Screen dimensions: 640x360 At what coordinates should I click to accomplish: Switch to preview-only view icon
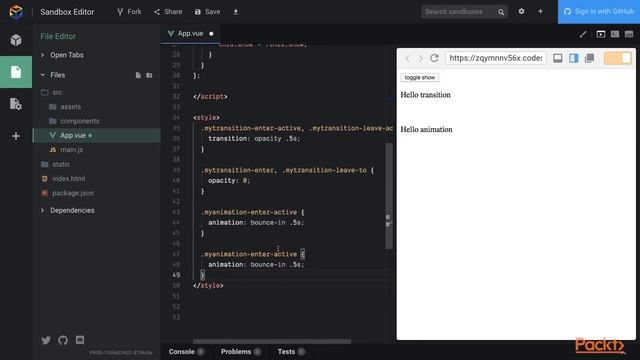[x=601, y=34]
